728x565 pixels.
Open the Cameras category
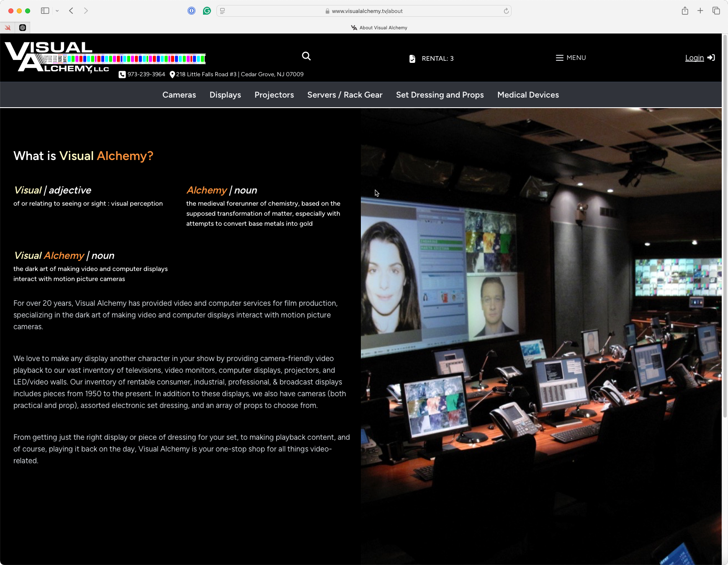[179, 95]
